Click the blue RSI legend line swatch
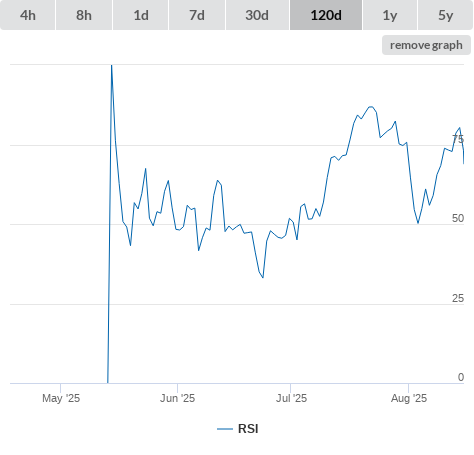 coord(225,429)
